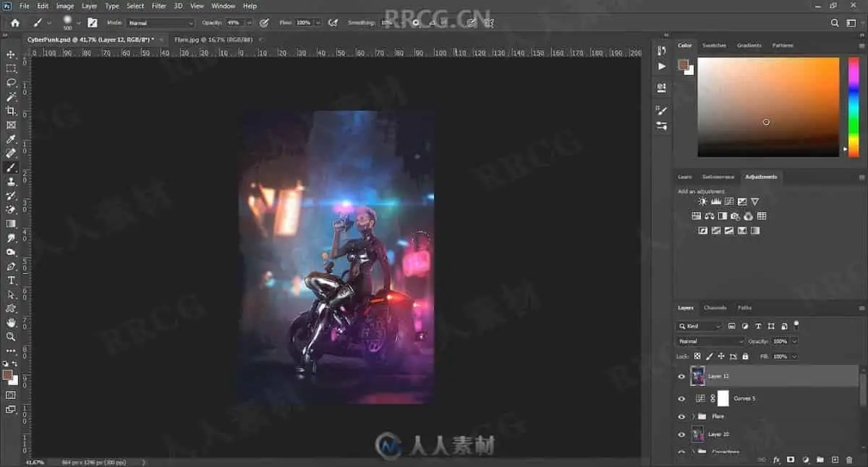Select the History Brush tool

pos(11,195)
